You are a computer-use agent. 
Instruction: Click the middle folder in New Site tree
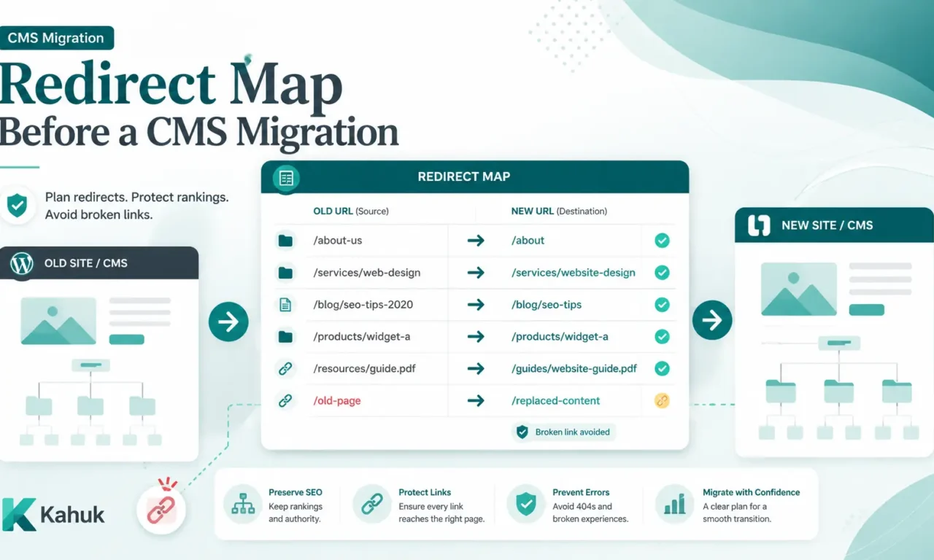click(x=839, y=391)
